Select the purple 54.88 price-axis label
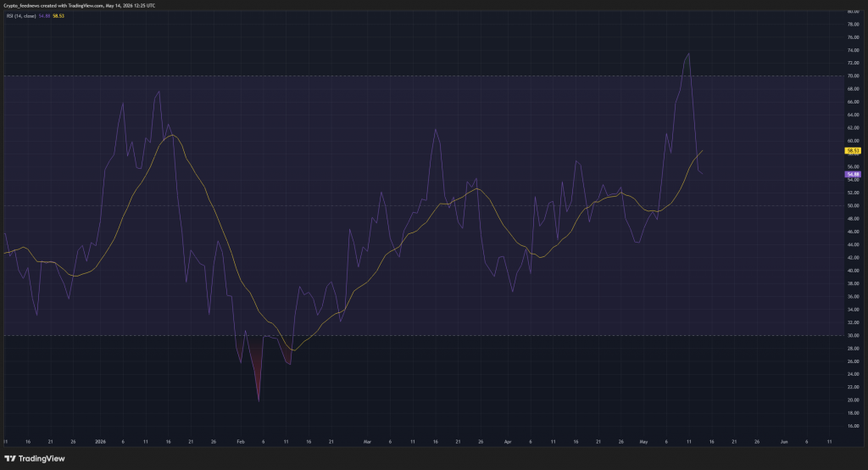Viewport: 868px width, 470px height. 853,175
